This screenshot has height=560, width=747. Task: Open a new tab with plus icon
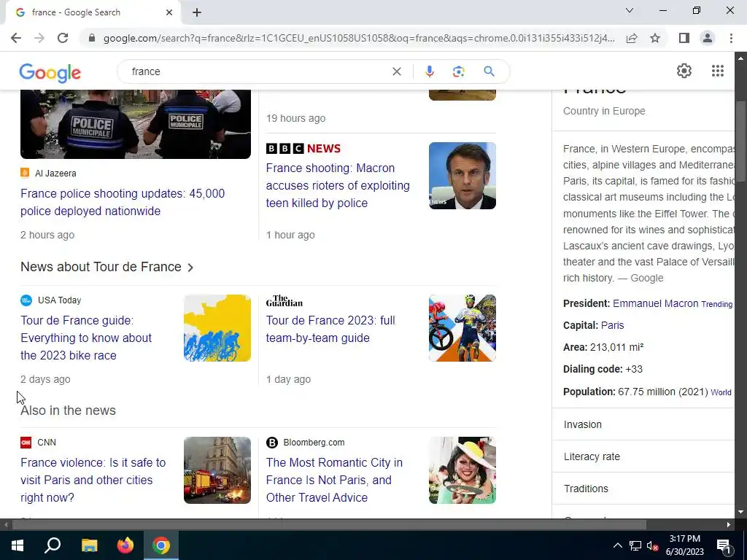[197, 12]
